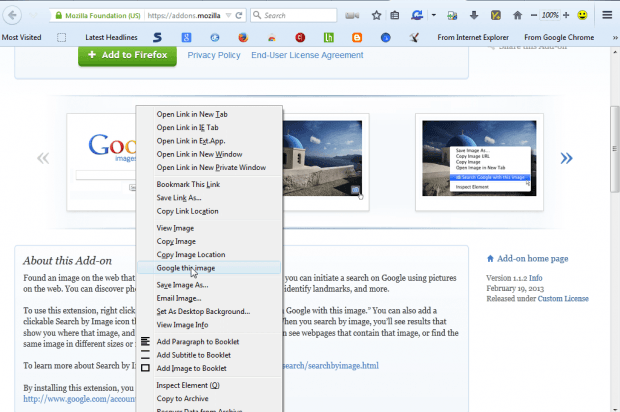Image resolution: width=620 pixels, height=412 pixels.
Task: Show previous screenshots with the left chevron
Action: (x=43, y=158)
